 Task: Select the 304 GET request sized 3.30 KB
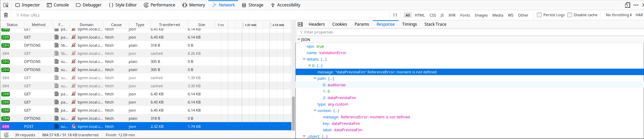click(146, 86)
